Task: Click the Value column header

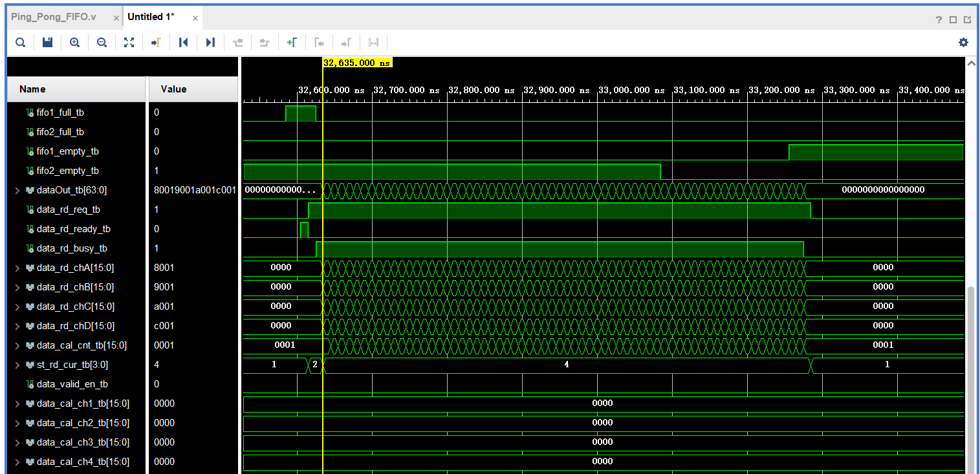Action: pyautogui.click(x=193, y=89)
